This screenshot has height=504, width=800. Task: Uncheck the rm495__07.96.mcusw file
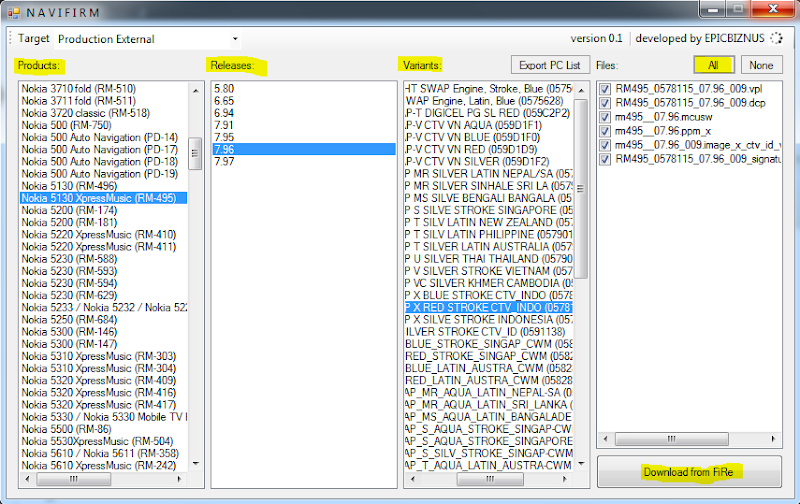605,117
